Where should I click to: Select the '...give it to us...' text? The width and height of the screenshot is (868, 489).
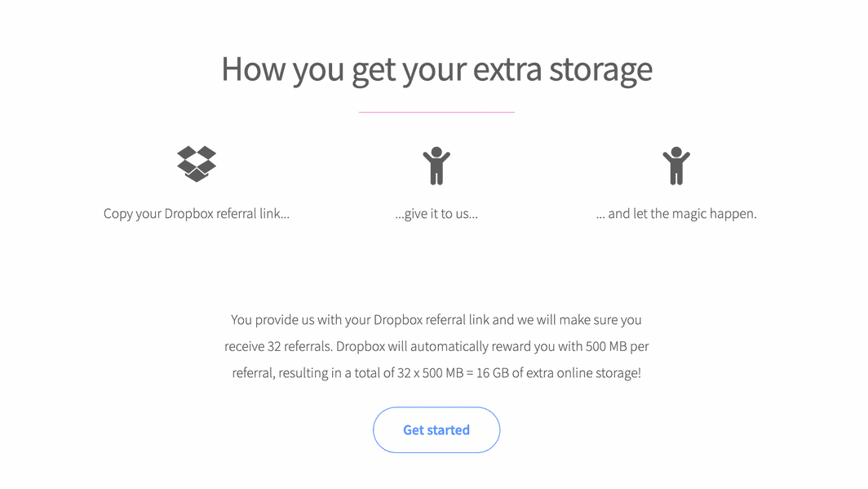click(436, 213)
